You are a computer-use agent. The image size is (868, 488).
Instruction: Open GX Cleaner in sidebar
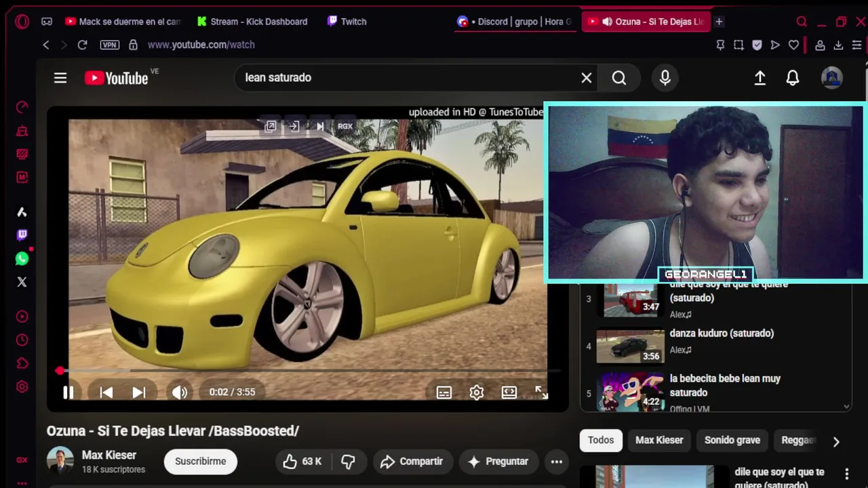(22, 131)
